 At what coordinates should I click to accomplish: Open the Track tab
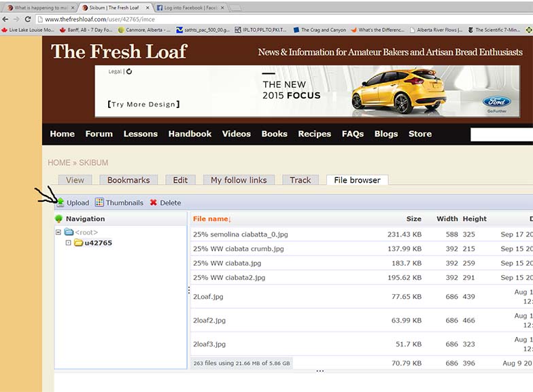(300, 180)
